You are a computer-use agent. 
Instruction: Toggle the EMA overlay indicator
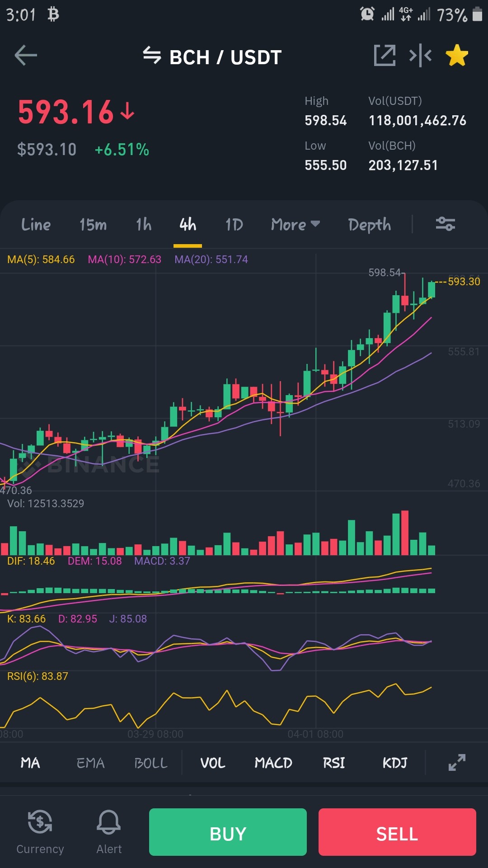pos(90,763)
